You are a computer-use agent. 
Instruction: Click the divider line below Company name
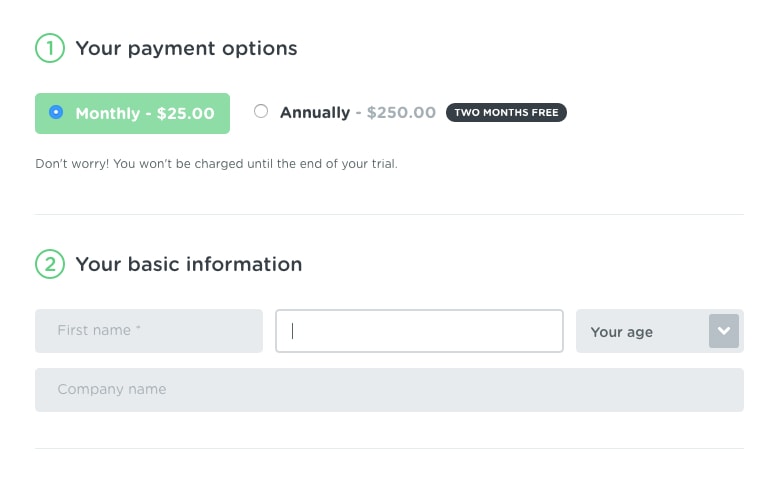coord(389,448)
